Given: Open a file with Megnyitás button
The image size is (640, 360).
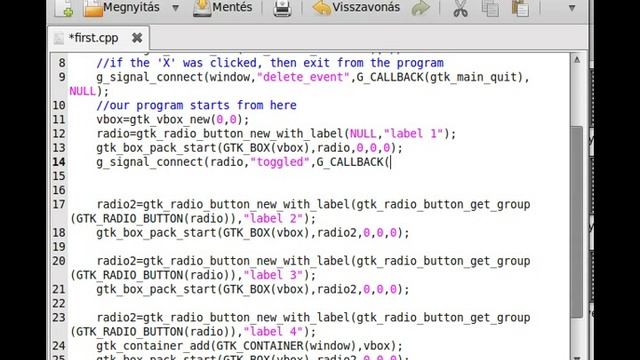Looking at the screenshot, I should [121, 8].
